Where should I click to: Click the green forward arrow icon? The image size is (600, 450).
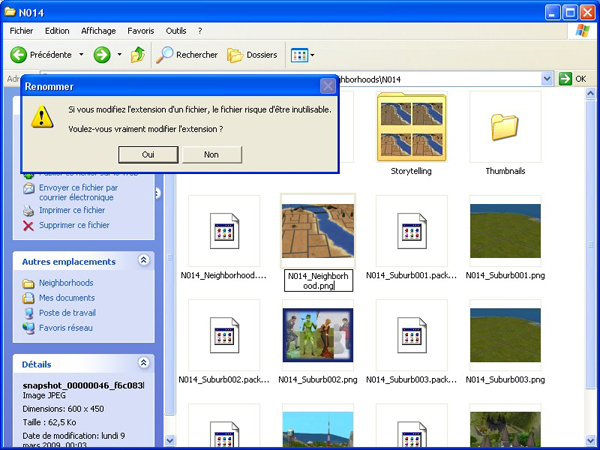[102, 55]
